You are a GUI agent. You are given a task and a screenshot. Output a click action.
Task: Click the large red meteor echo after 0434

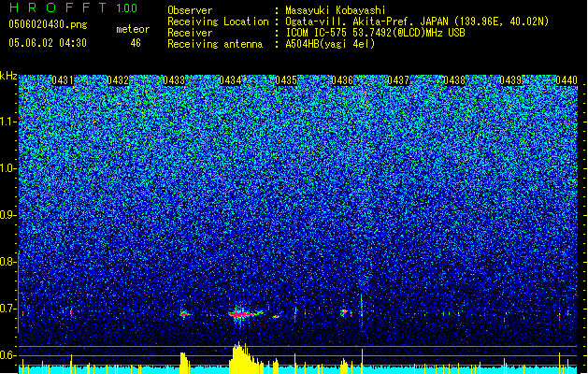(x=240, y=313)
